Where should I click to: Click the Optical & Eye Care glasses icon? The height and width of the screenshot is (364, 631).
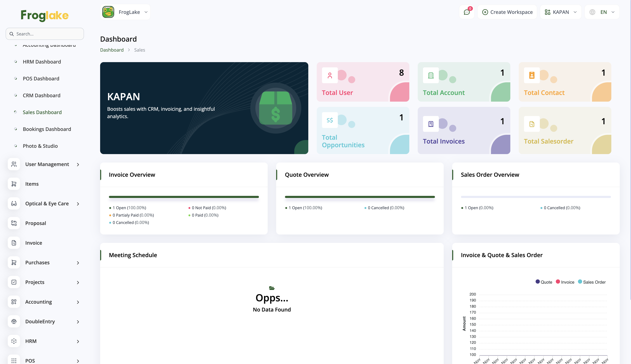14,204
